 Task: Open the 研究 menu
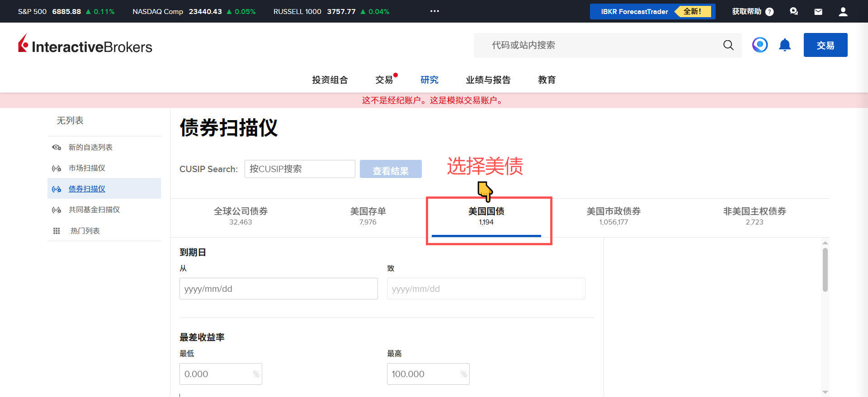429,80
